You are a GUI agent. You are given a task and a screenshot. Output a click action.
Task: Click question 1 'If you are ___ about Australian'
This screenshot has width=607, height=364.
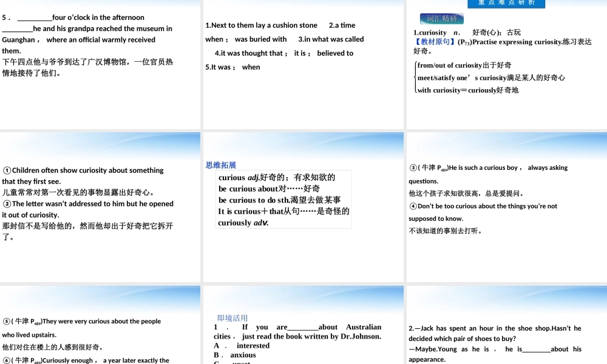tap(297, 327)
